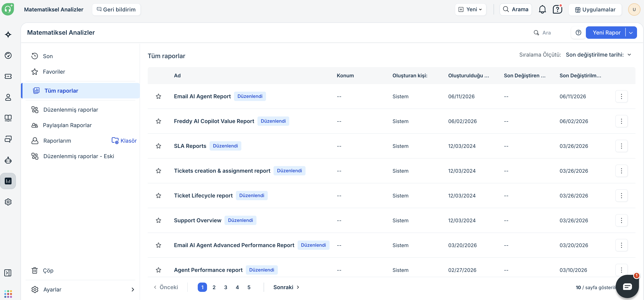Open the conversations chat icon in sidebar
The width and height of the screenshot is (644, 300).
coord(8,139)
